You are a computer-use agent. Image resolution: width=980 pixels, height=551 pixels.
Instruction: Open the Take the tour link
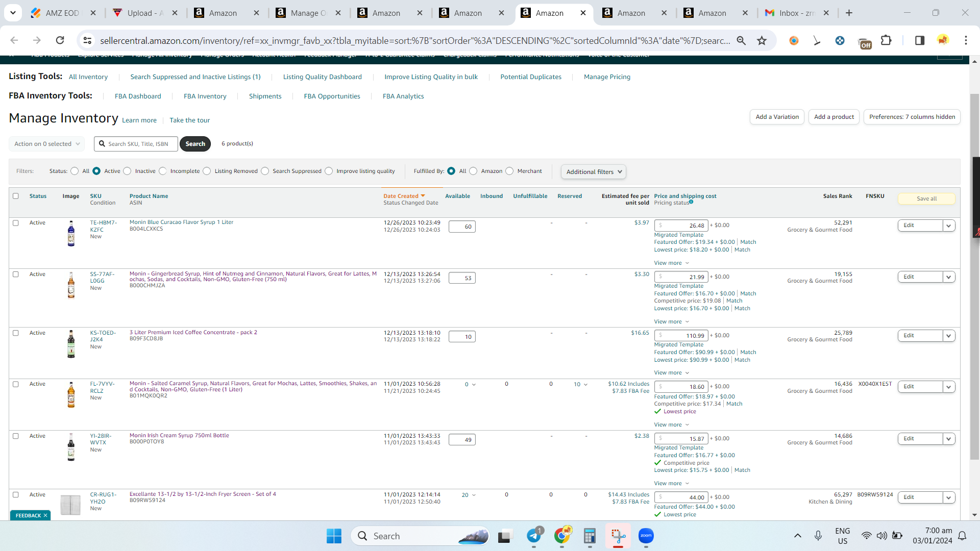tap(190, 120)
